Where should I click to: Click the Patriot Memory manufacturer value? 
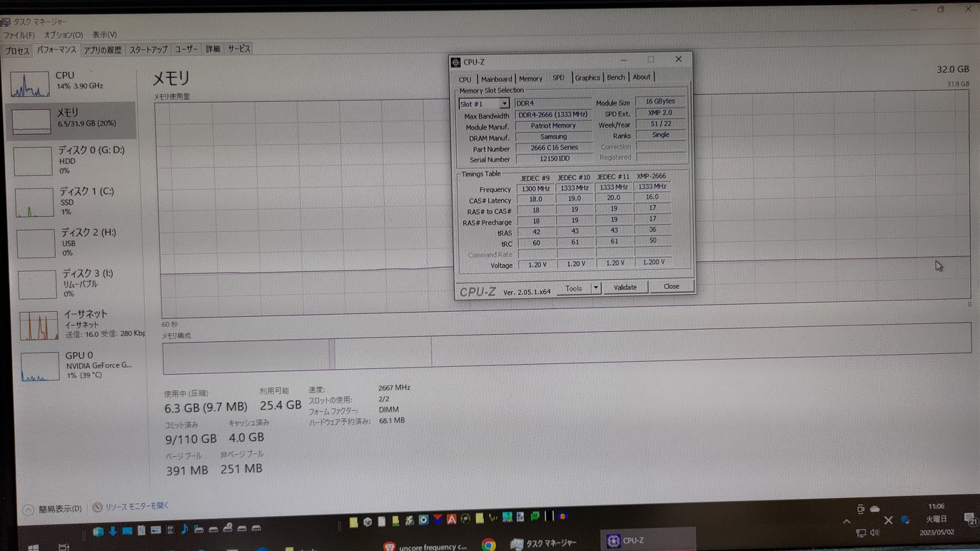tap(553, 126)
